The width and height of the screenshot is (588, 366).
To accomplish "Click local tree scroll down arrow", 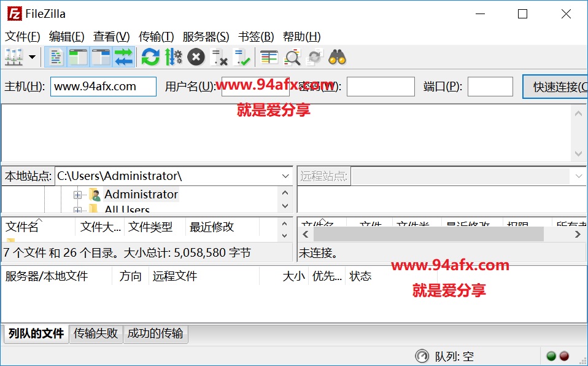I will [x=285, y=206].
